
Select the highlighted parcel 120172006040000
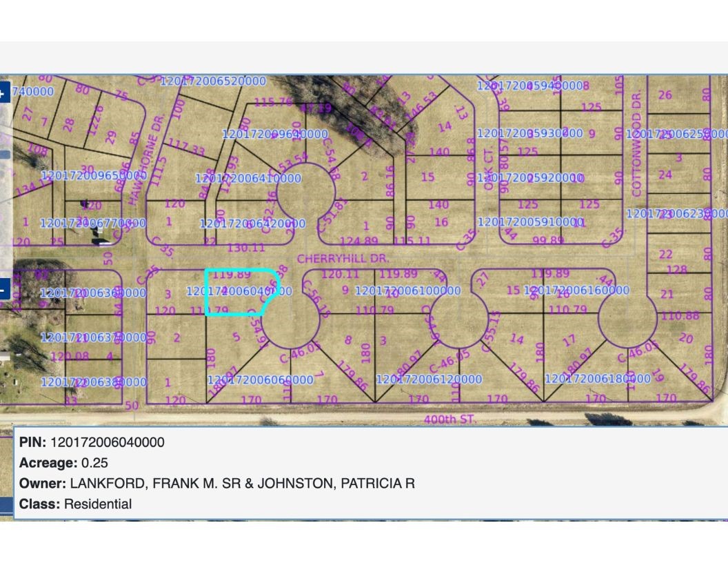tap(238, 290)
